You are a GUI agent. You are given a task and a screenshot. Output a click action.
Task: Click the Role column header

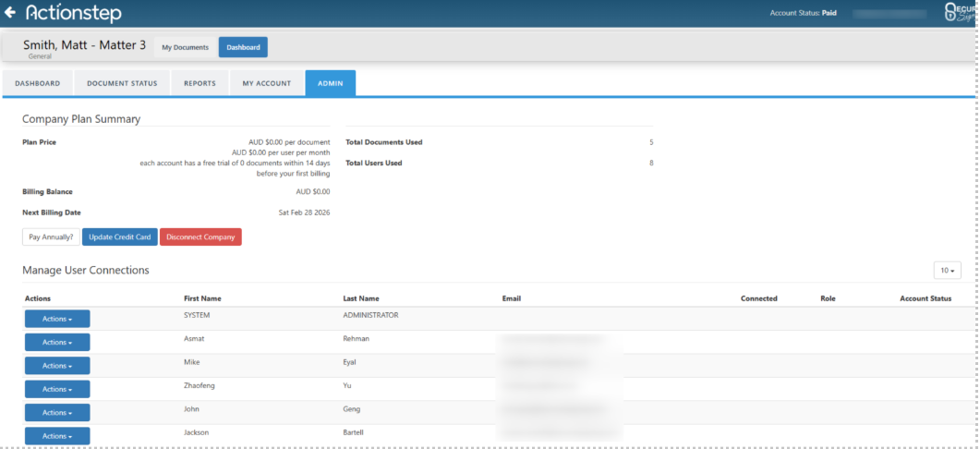829,298
